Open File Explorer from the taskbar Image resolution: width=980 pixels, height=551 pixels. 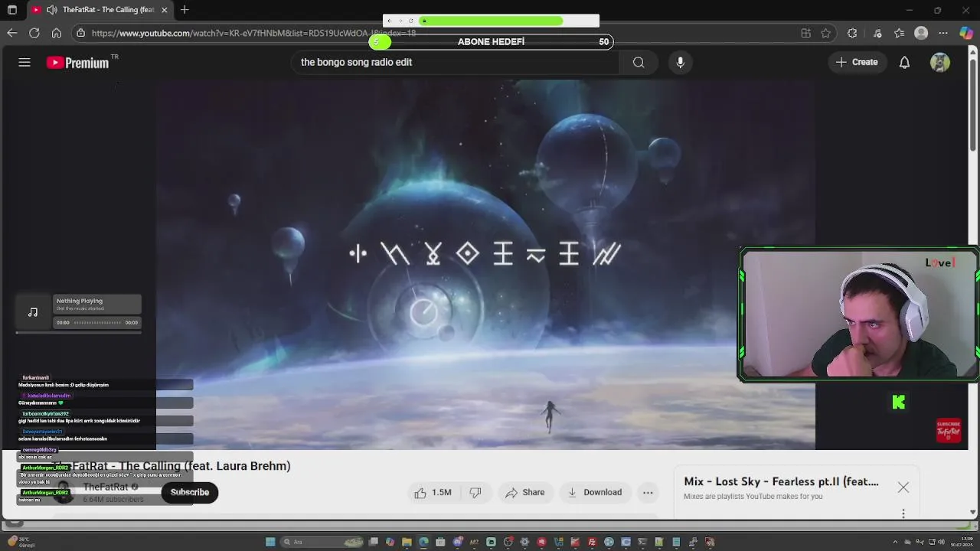click(x=407, y=542)
